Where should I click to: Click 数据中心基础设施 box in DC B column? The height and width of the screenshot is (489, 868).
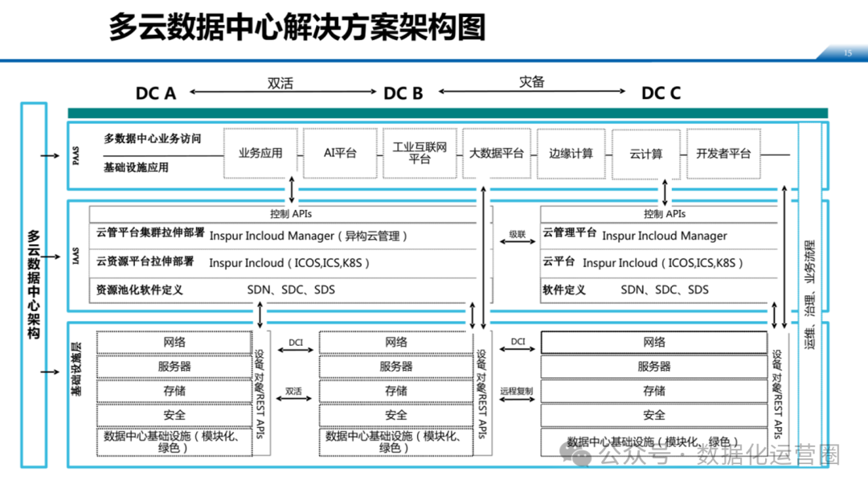[x=396, y=442]
